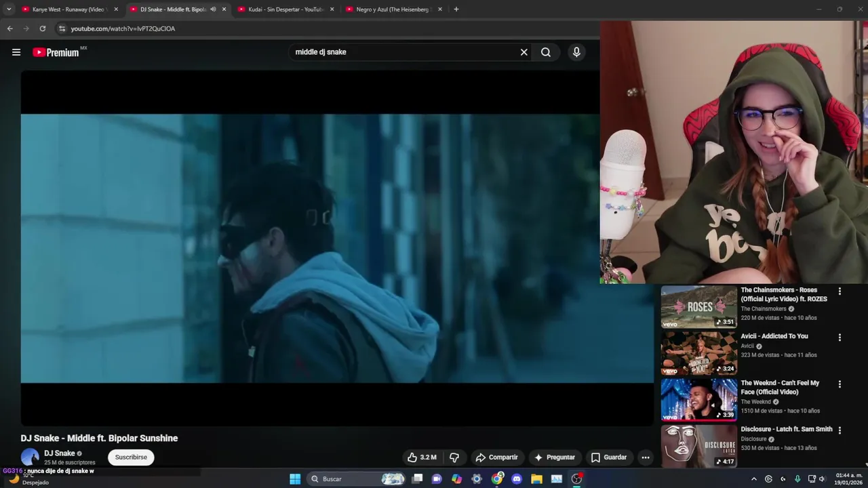The width and height of the screenshot is (868, 488).
Task: Start voice search with microphone icon
Action: (x=576, y=52)
